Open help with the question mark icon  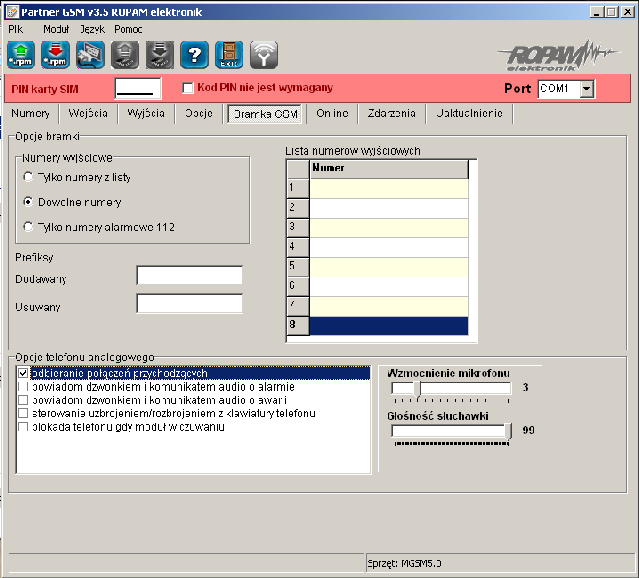point(194,55)
